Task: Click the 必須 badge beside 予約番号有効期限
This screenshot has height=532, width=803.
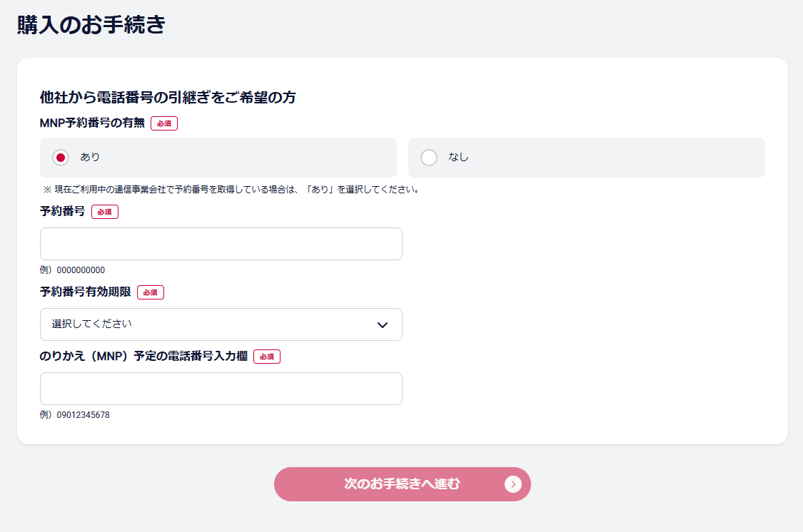Action: coord(151,292)
